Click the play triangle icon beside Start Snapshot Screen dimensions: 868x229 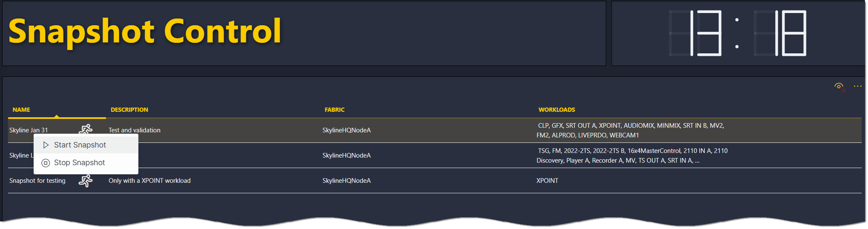click(x=46, y=145)
